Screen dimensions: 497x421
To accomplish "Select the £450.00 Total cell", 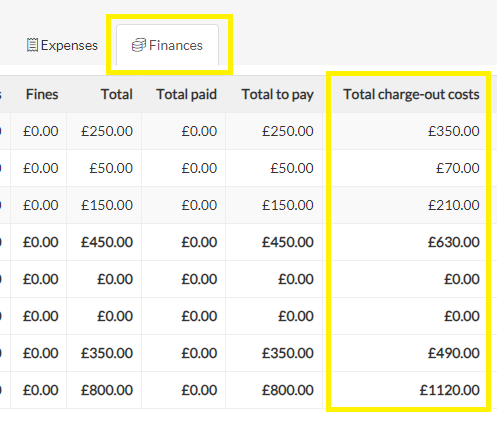I will [x=107, y=242].
